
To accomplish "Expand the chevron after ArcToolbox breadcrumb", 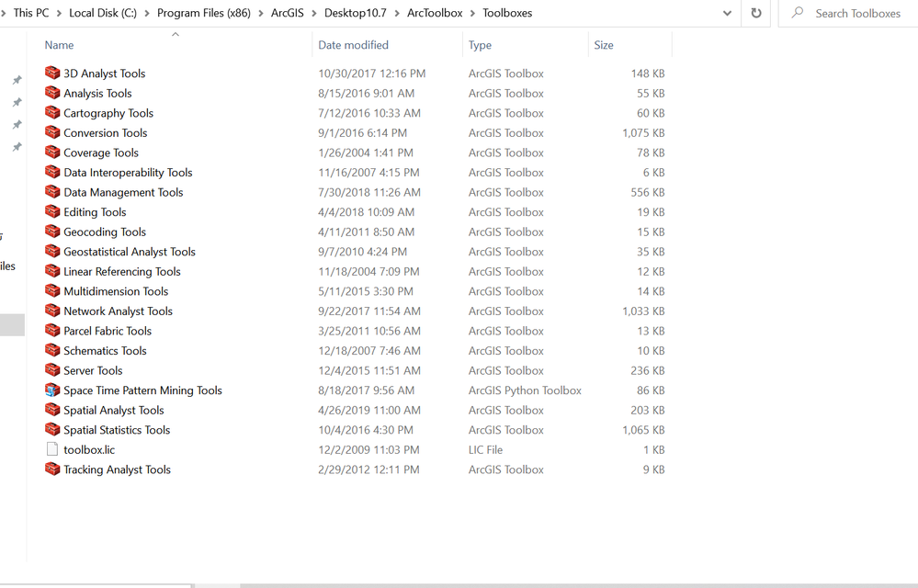I will pyautogui.click(x=472, y=13).
